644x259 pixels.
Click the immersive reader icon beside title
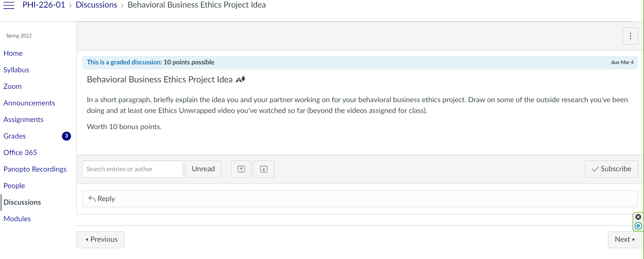coord(240,79)
